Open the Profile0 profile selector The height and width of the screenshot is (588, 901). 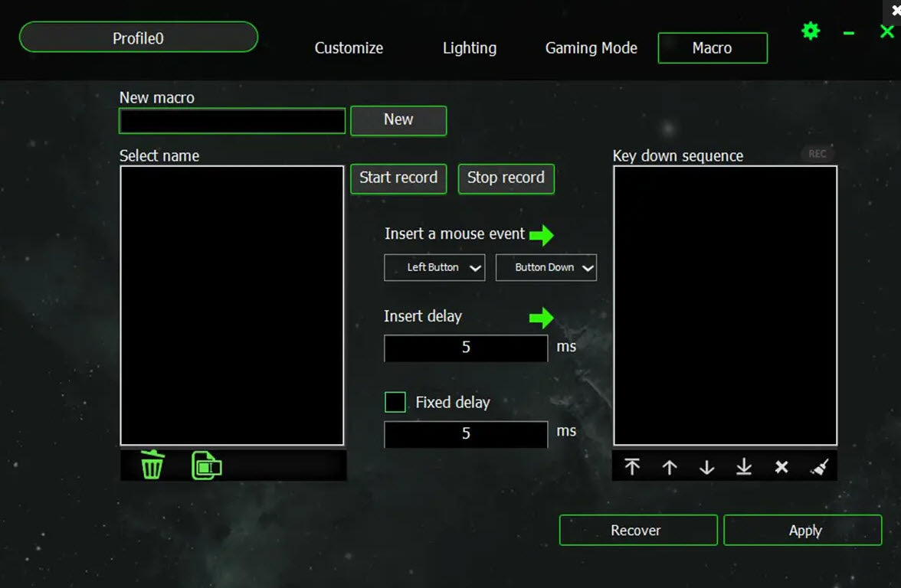pos(139,38)
